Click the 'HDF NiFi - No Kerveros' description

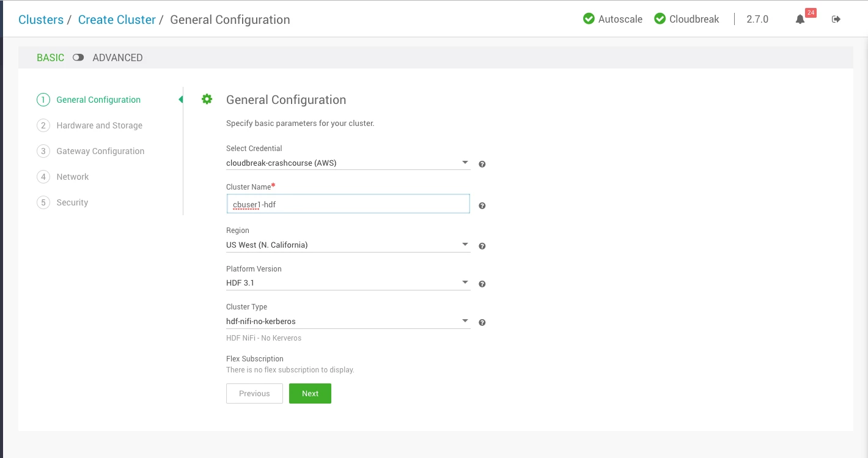click(x=263, y=338)
